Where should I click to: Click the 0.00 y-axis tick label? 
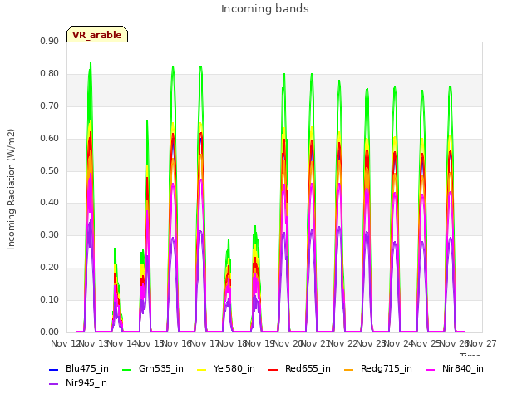pos(50,332)
